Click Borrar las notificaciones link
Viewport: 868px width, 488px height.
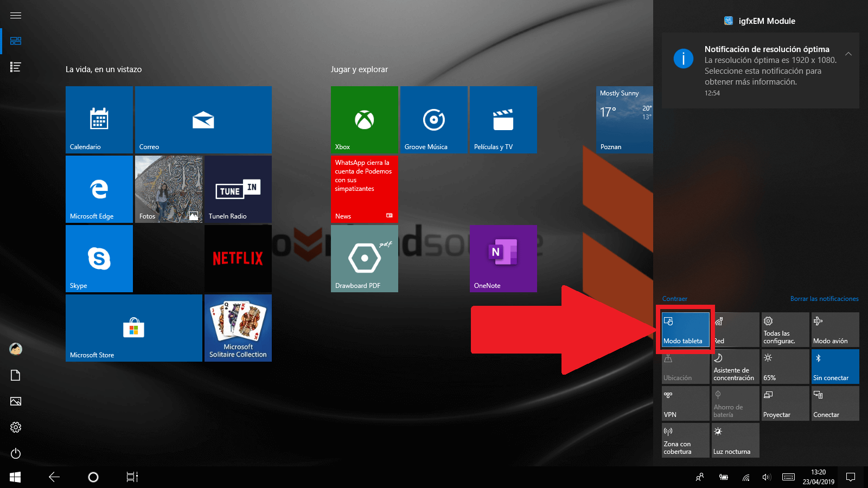point(824,299)
